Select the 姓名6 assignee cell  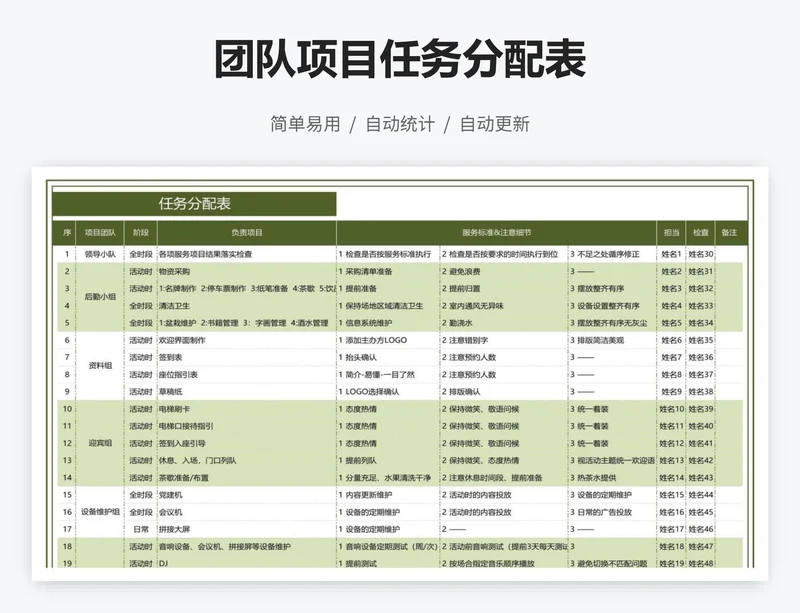(671, 340)
